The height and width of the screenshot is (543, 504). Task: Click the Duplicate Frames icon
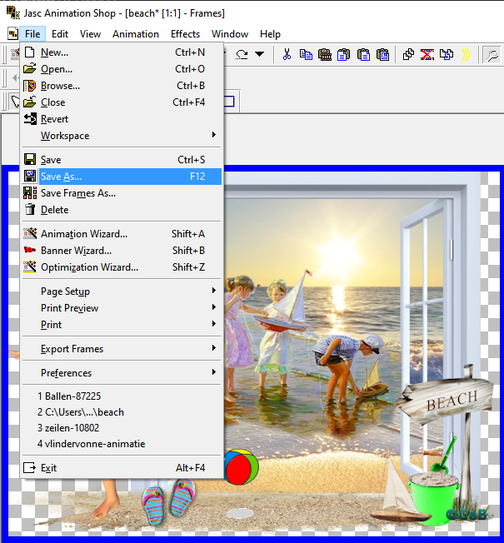click(x=408, y=54)
